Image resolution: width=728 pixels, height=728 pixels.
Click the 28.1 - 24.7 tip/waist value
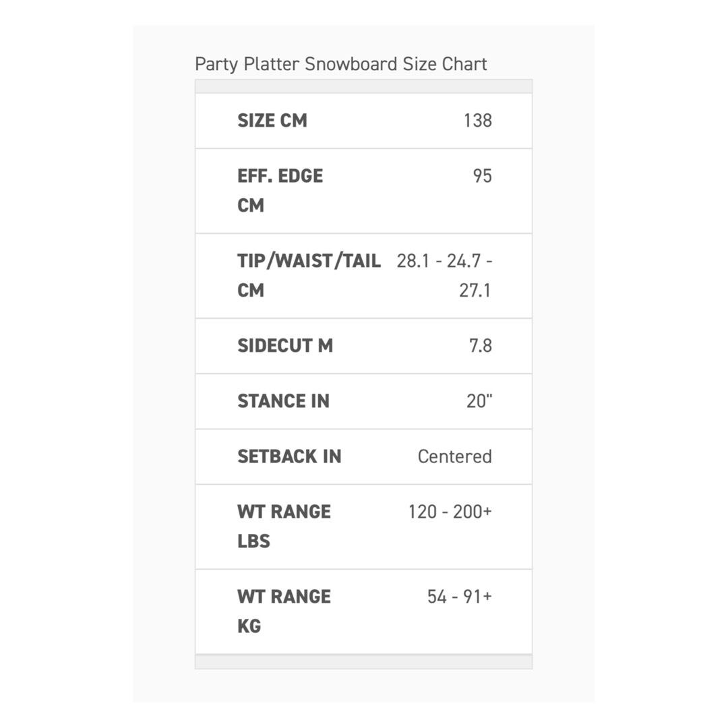pyautogui.click(x=444, y=261)
